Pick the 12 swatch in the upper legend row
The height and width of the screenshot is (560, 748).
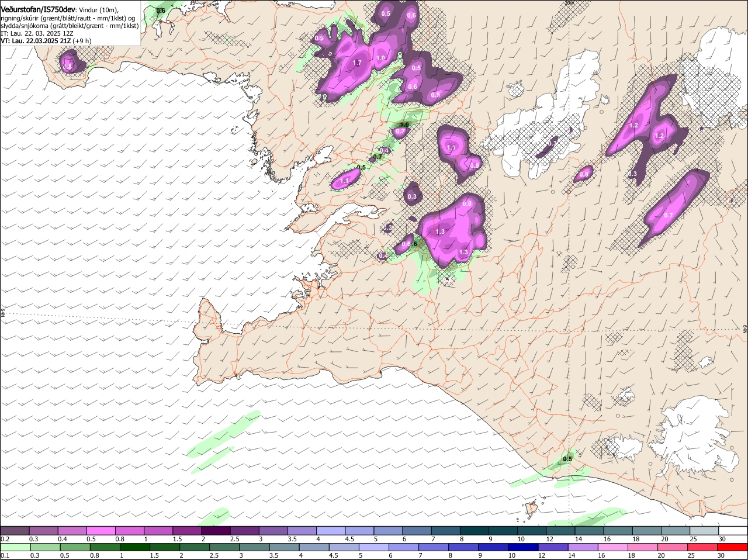pos(560,530)
